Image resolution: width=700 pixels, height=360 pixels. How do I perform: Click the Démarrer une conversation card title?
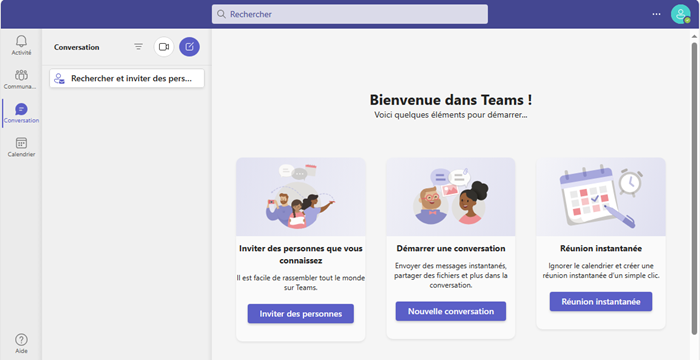point(450,248)
